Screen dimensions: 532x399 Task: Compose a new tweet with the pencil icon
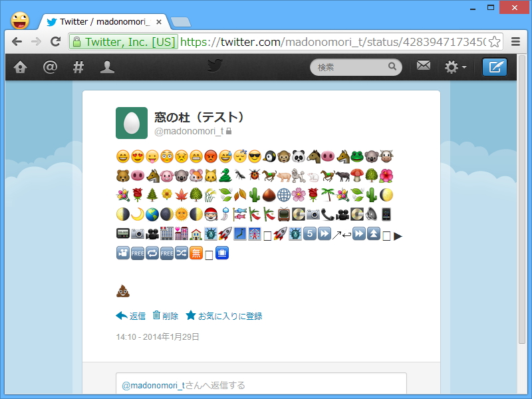point(494,66)
